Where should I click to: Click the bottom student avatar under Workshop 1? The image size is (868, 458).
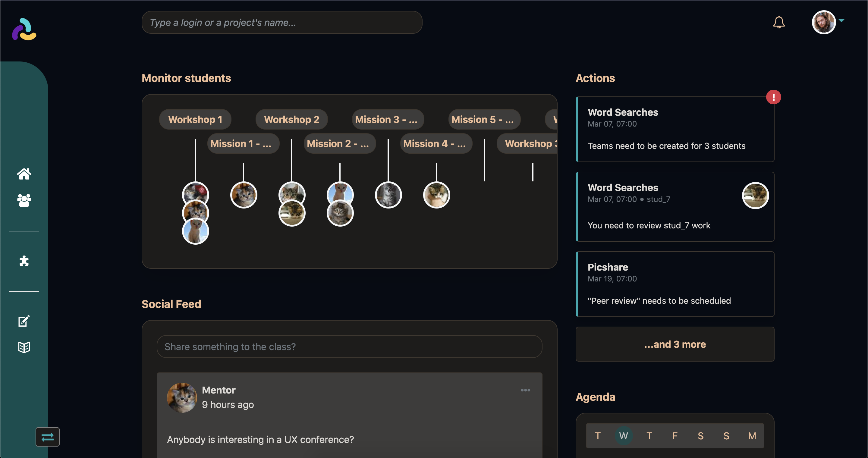(195, 231)
